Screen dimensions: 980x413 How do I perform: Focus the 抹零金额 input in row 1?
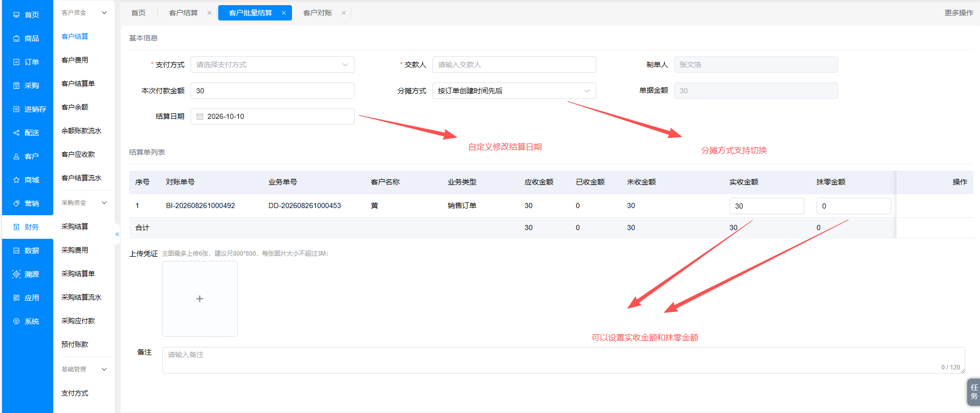pos(853,206)
